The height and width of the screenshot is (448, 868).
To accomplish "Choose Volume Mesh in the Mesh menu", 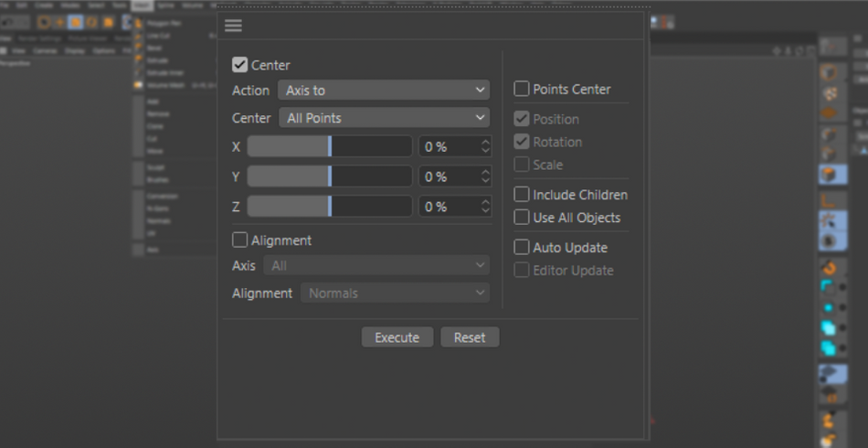I will click(166, 86).
